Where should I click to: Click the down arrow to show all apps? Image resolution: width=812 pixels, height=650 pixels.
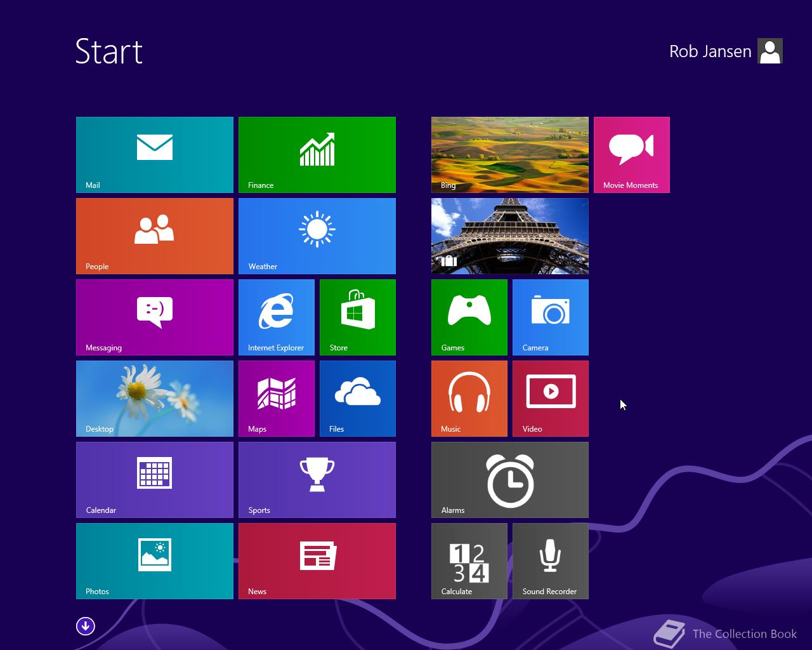[x=86, y=627]
